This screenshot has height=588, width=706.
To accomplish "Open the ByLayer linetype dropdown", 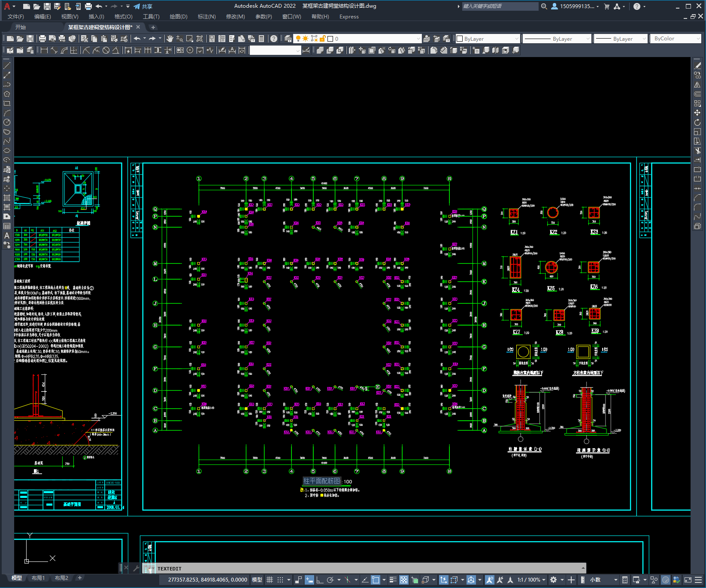I will tap(557, 39).
